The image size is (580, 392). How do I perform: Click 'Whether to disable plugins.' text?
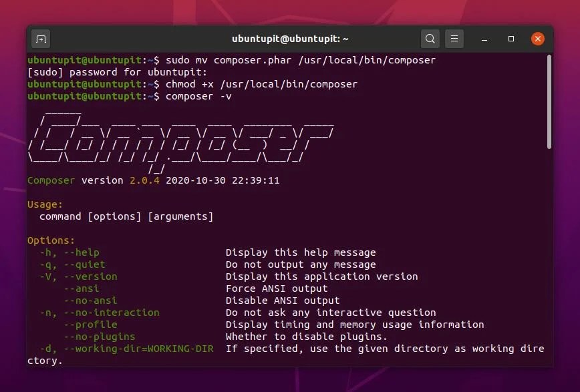[x=307, y=337]
